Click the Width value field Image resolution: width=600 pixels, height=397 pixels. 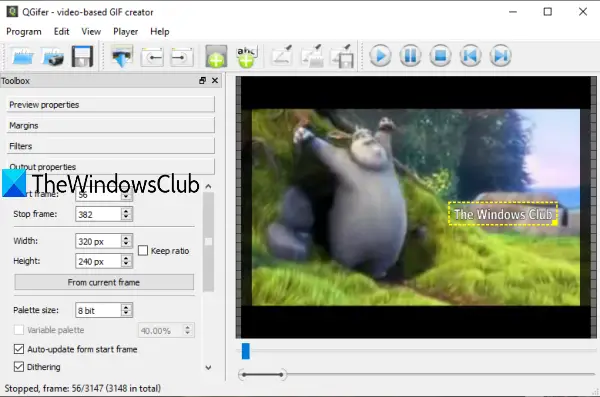98,241
